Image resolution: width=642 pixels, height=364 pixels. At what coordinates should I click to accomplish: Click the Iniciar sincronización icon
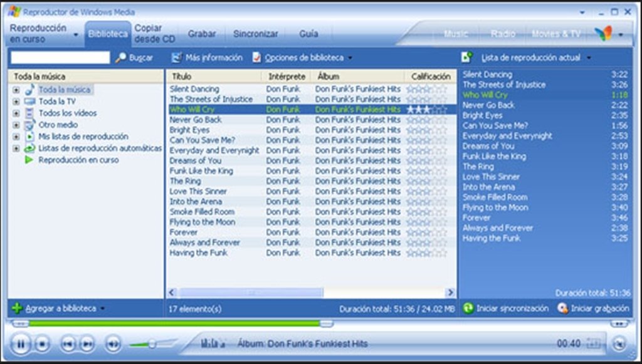(470, 309)
